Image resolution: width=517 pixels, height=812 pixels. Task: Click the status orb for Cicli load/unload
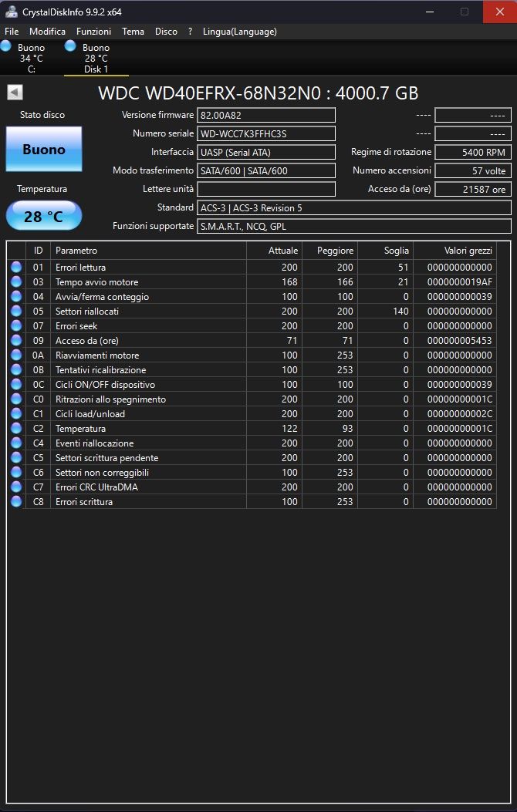tap(16, 414)
